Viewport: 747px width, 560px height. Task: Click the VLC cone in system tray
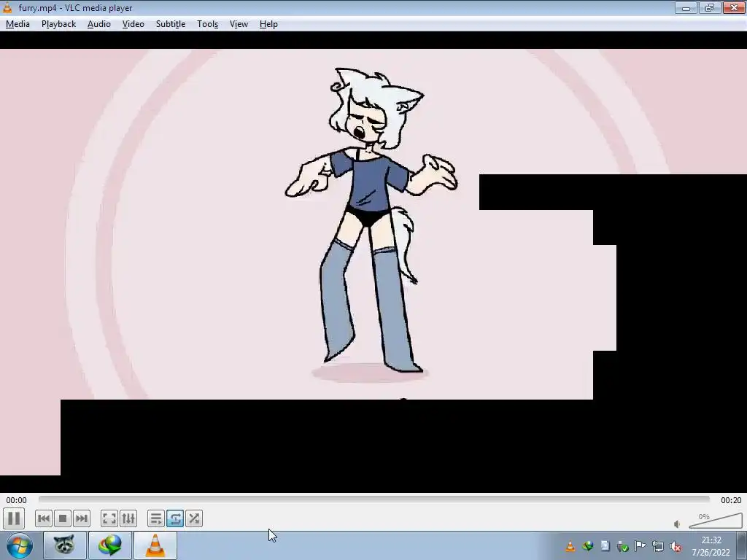pyautogui.click(x=570, y=546)
